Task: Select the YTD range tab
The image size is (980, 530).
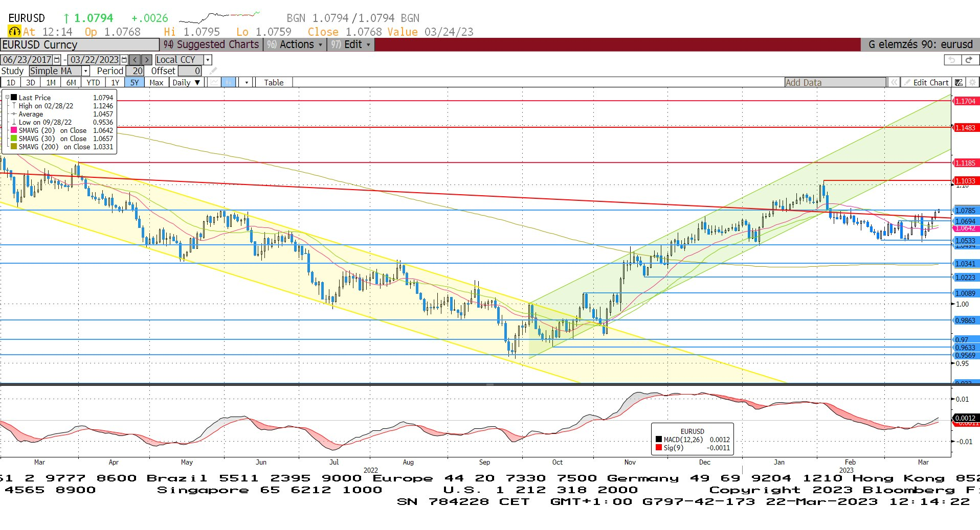Action: [93, 82]
